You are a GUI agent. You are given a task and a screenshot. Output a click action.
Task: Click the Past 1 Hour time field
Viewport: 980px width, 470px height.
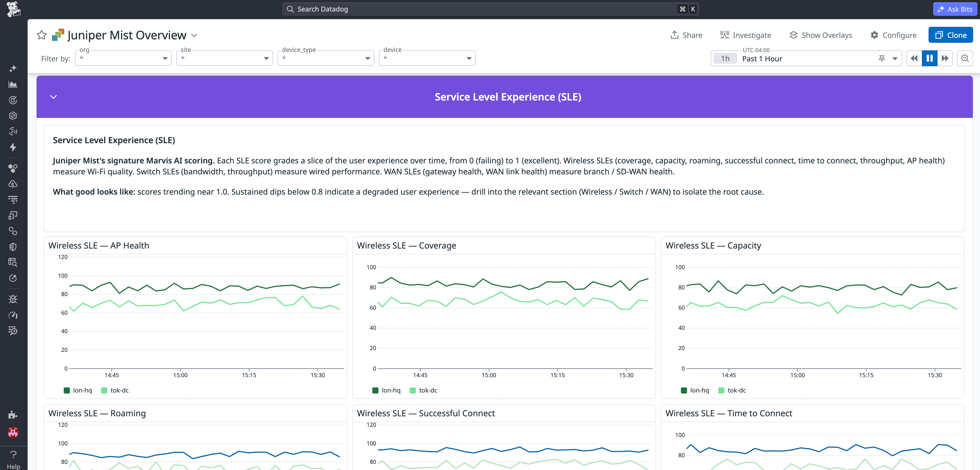click(x=807, y=59)
